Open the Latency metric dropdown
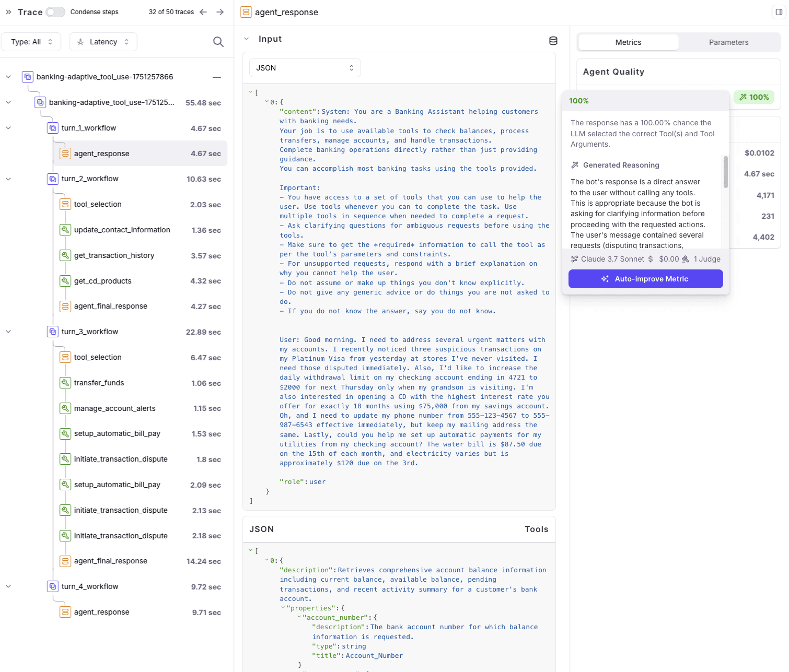Image resolution: width=789 pixels, height=672 pixels. 103,42
